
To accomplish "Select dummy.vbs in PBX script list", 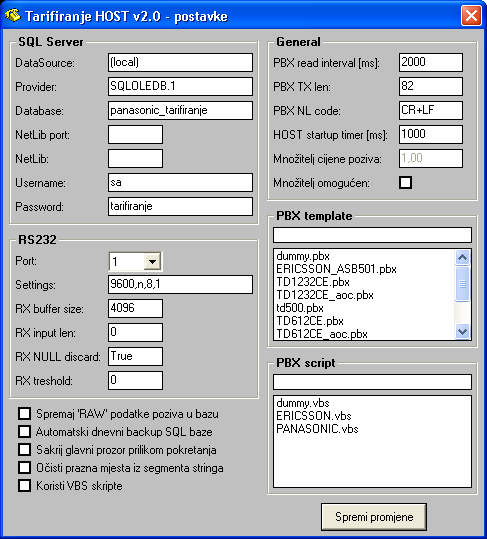I will 303,403.
